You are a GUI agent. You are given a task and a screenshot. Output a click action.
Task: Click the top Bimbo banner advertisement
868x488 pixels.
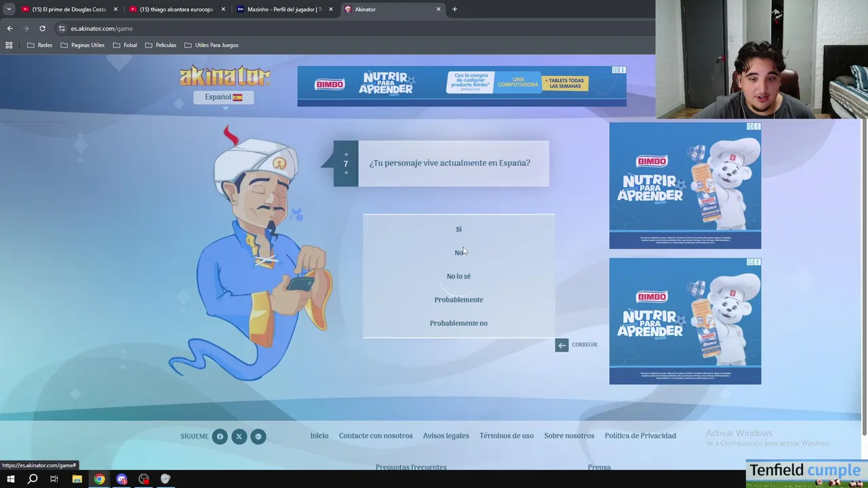[461, 86]
